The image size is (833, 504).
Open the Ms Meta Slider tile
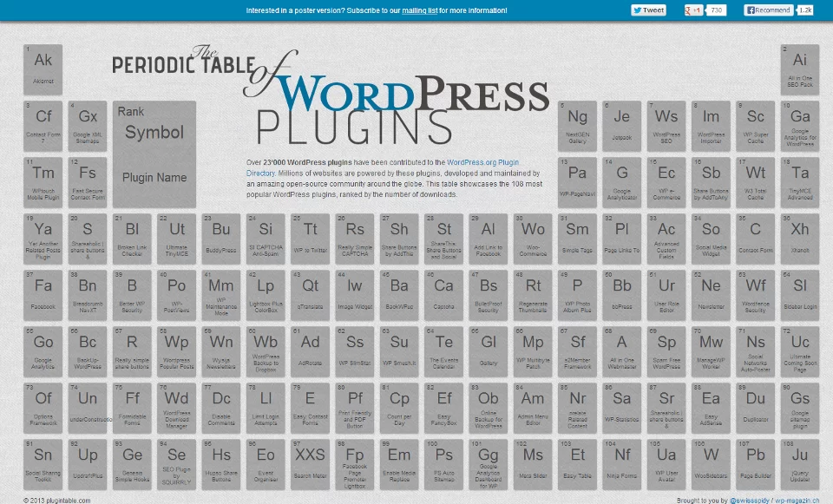[533, 465]
